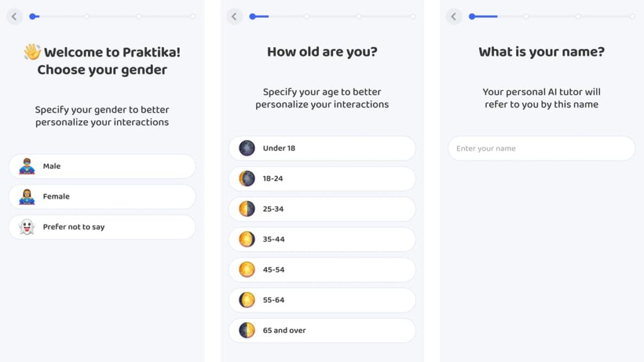Select the Female gender option
This screenshot has height=362, width=644.
[102, 197]
